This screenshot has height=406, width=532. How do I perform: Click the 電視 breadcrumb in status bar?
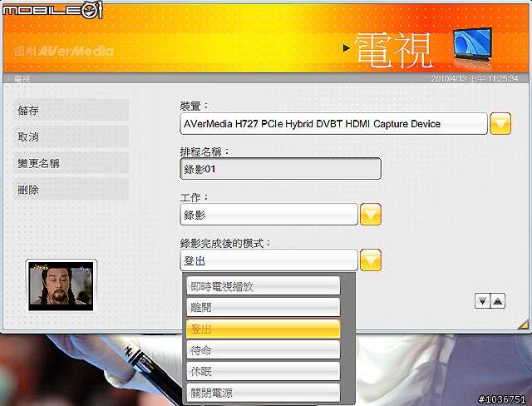[22, 79]
